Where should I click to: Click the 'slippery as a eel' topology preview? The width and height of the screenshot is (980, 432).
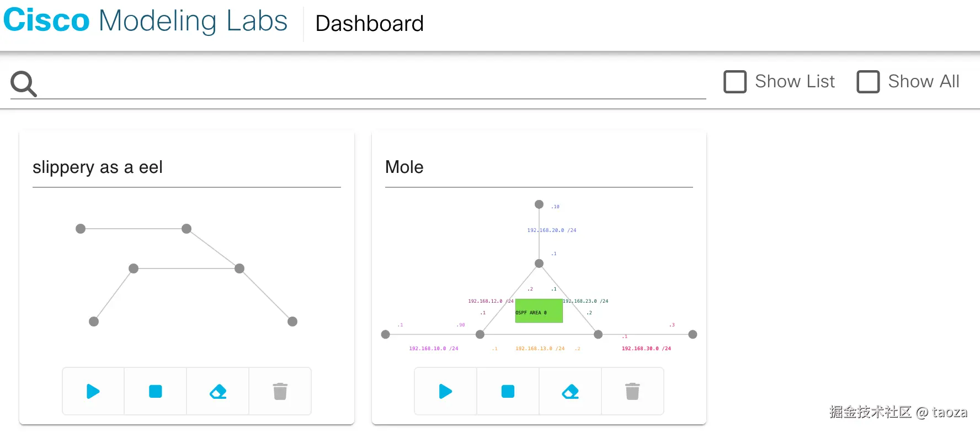click(187, 275)
